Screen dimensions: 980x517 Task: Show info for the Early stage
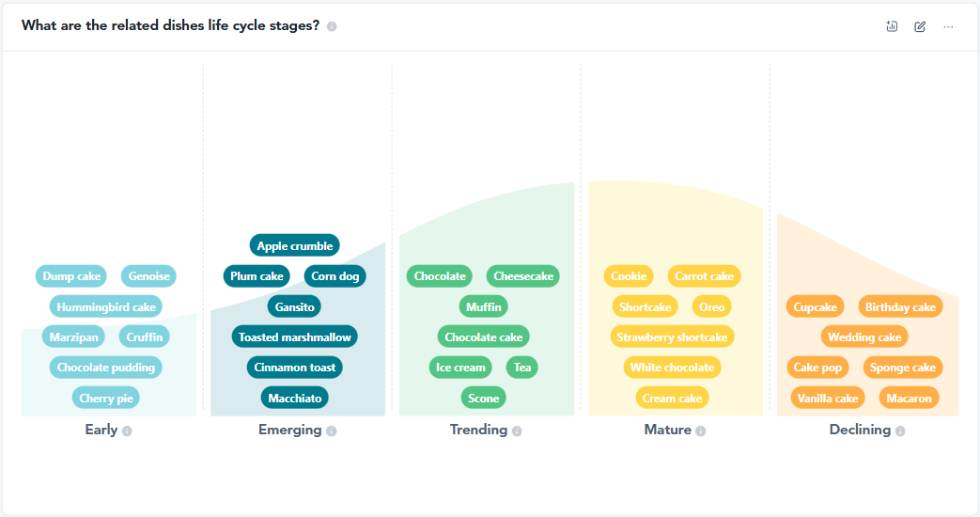(x=127, y=431)
